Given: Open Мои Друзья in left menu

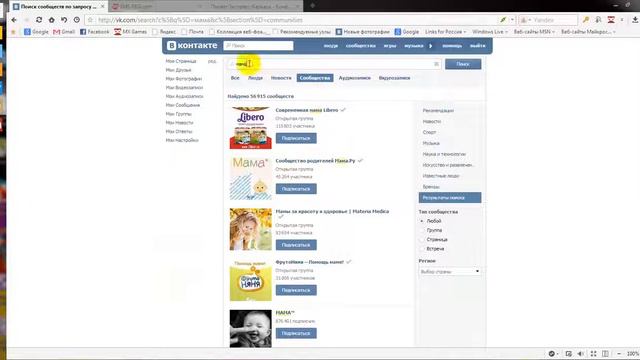Looking at the screenshot, I should pyautogui.click(x=178, y=70).
